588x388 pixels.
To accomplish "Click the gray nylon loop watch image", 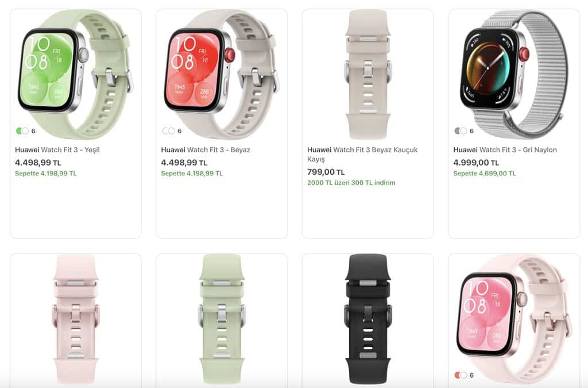I will [514, 73].
